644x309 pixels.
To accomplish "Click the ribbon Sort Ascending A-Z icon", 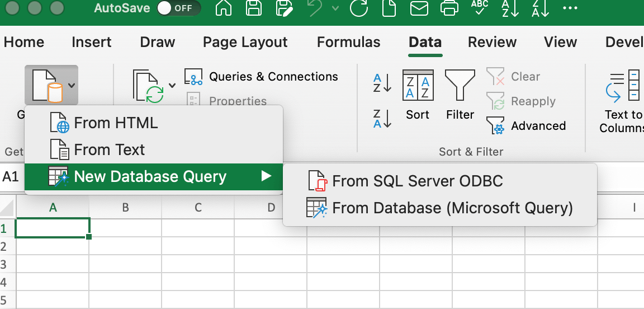I will click(382, 83).
